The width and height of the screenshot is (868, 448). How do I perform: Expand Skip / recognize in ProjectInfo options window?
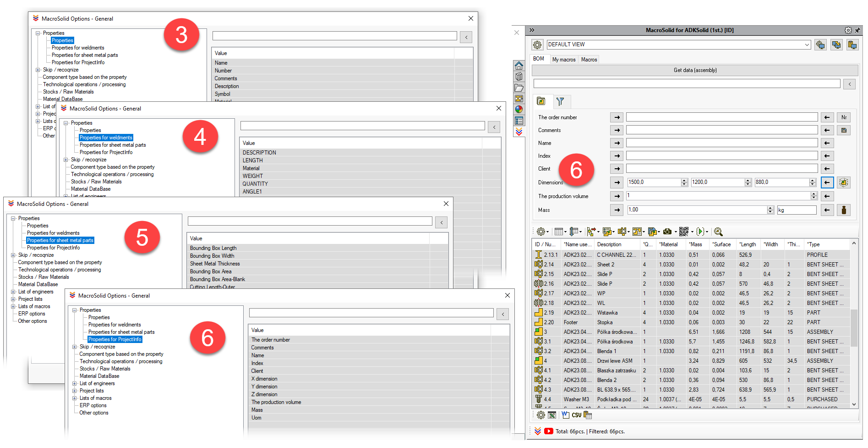[x=75, y=347]
